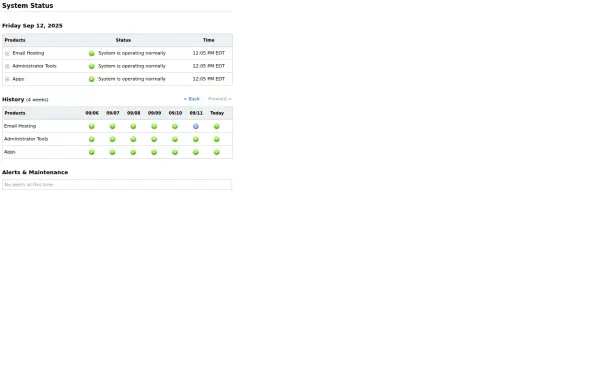Click the Administrator Tools 'System is operating normally' text
Image resolution: width=600 pixels, height=375 pixels.
[x=132, y=66]
